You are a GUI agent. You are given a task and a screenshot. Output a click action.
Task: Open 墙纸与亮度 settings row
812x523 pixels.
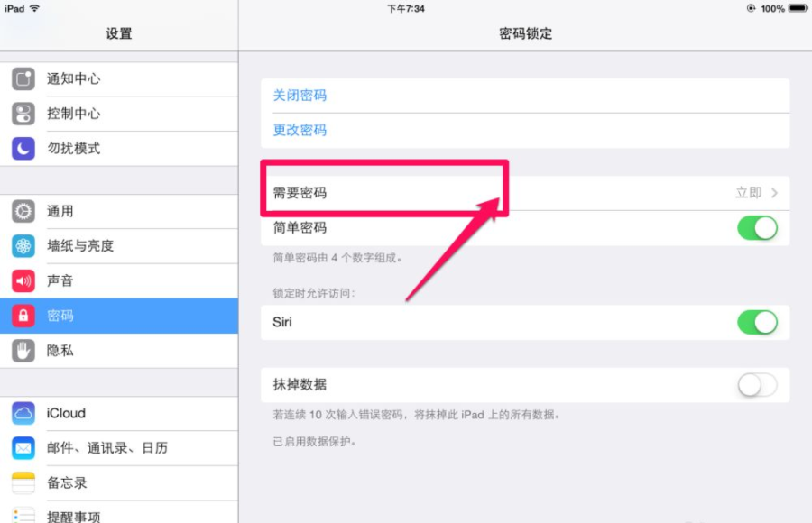(119, 246)
